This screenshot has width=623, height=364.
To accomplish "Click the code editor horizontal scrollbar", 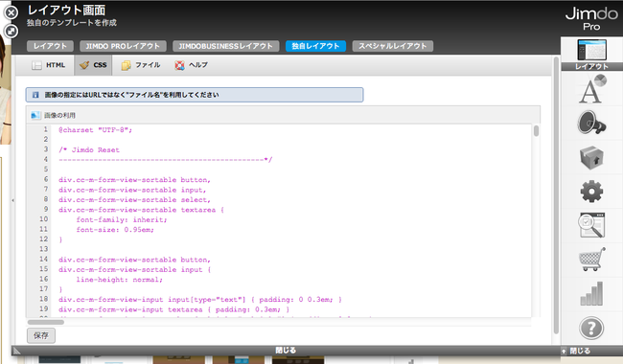I will click(46, 322).
